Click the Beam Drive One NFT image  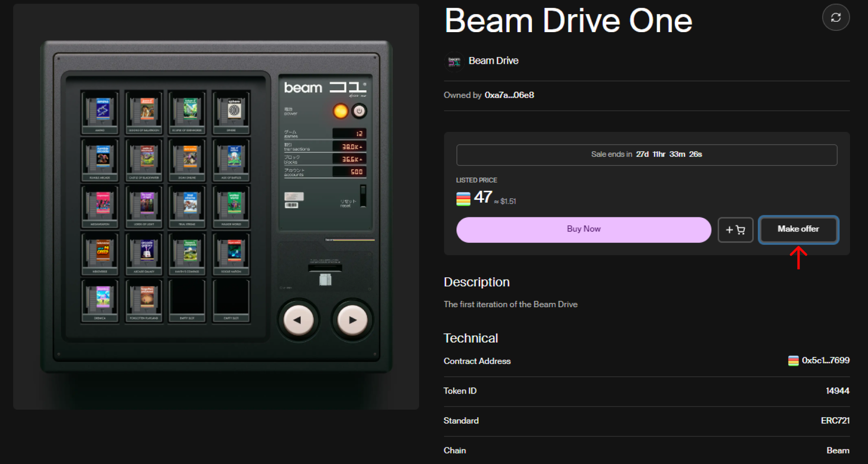pos(216,207)
